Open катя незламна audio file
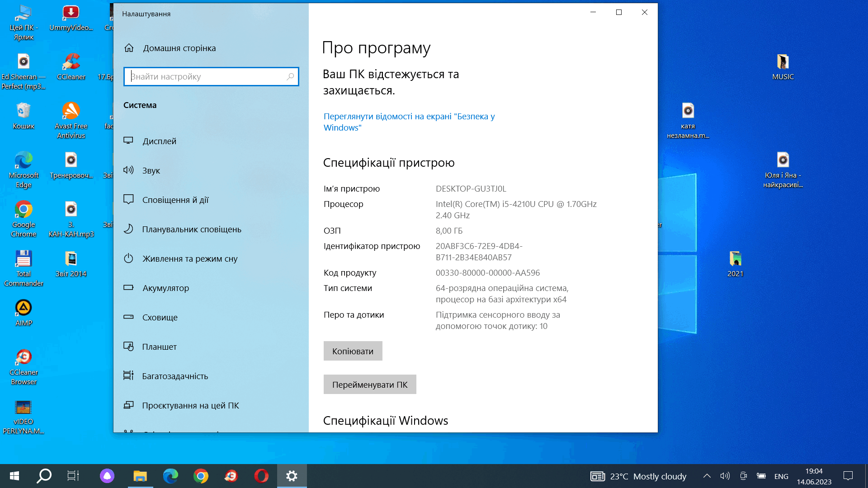 pyautogui.click(x=688, y=120)
